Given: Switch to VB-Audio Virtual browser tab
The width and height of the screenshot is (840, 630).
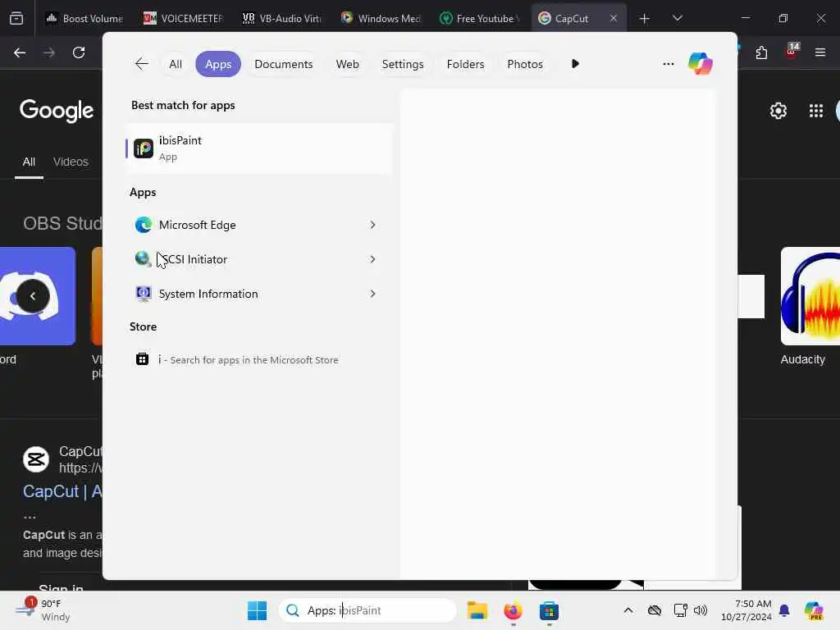Looking at the screenshot, I should (x=282, y=18).
